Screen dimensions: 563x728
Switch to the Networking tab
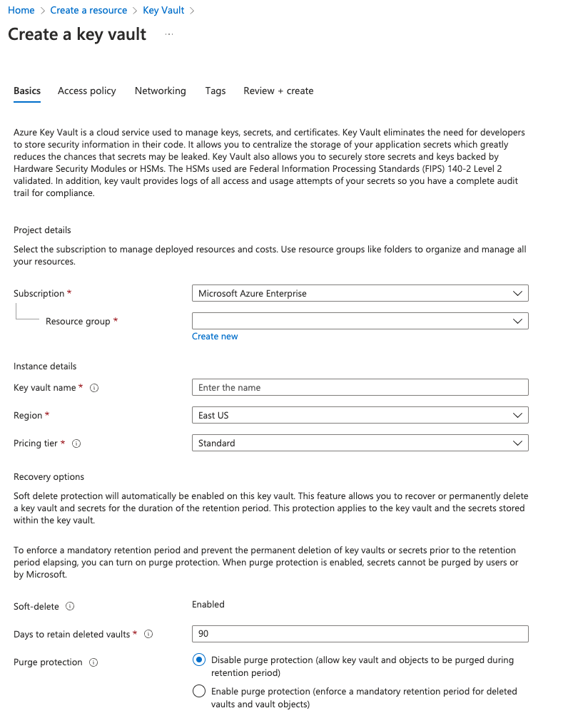[x=161, y=91]
